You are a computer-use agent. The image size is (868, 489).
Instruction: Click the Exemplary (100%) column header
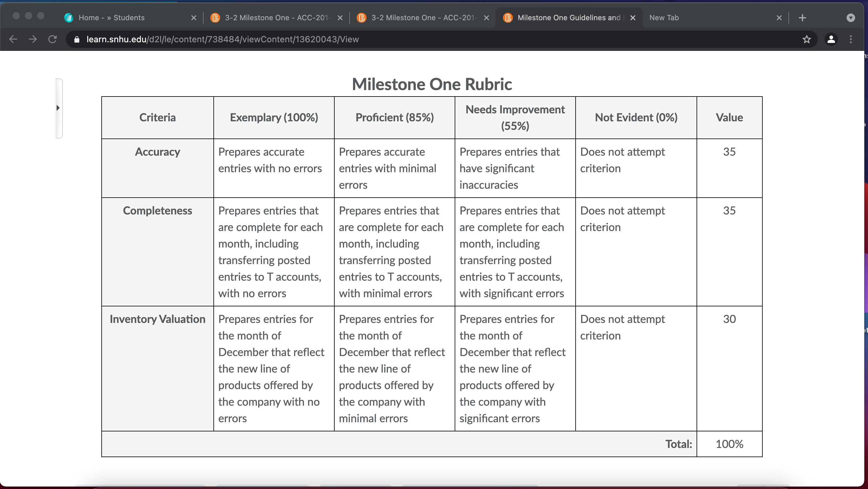click(274, 117)
